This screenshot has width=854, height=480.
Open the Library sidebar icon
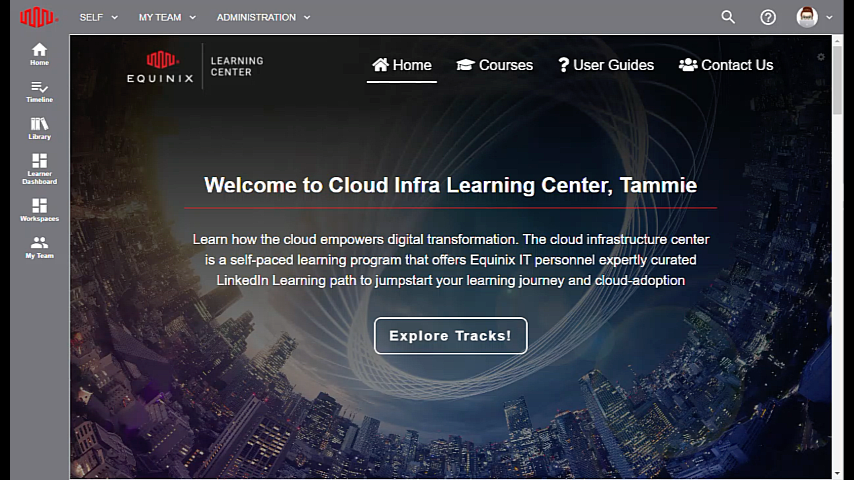(x=39, y=128)
